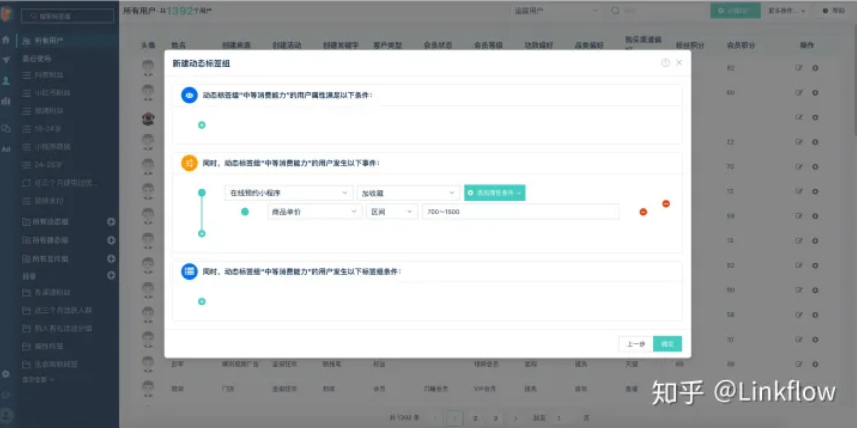Image resolution: width=857 pixels, height=429 pixels.
Task: Click the 确定 confirm button
Action: click(667, 344)
